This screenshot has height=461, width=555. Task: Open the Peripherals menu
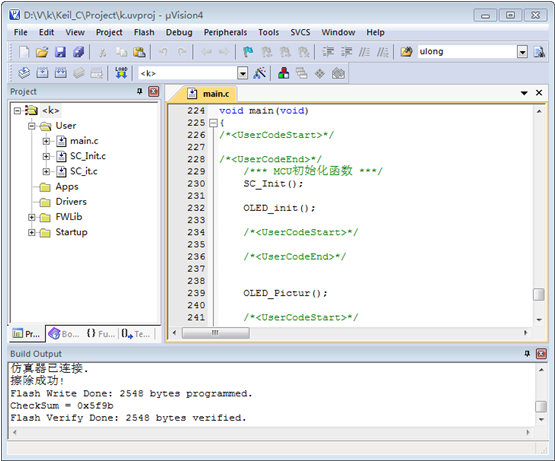pos(225,32)
